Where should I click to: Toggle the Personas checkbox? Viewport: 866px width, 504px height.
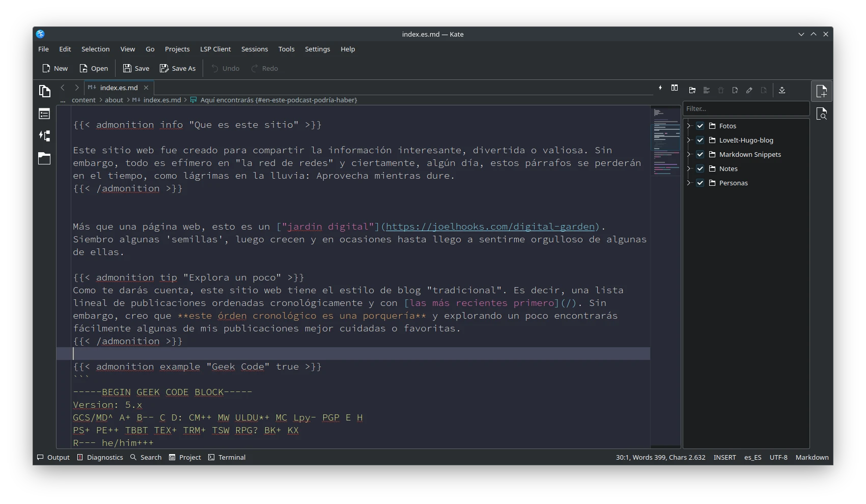[701, 183]
